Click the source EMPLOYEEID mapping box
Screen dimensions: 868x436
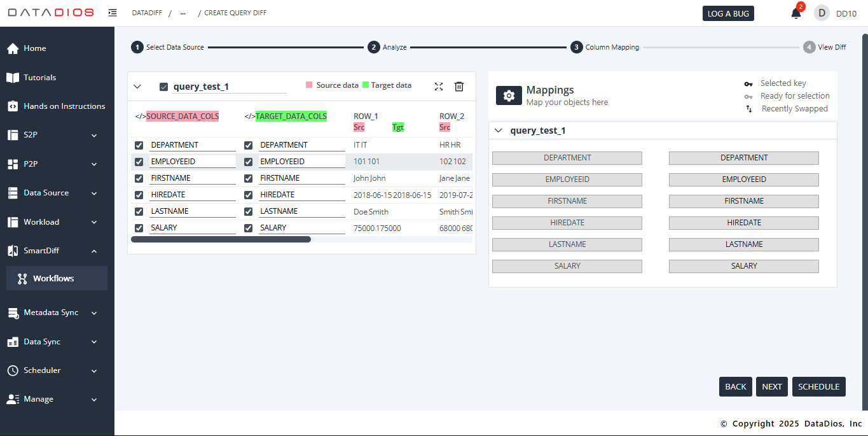pyautogui.click(x=567, y=179)
